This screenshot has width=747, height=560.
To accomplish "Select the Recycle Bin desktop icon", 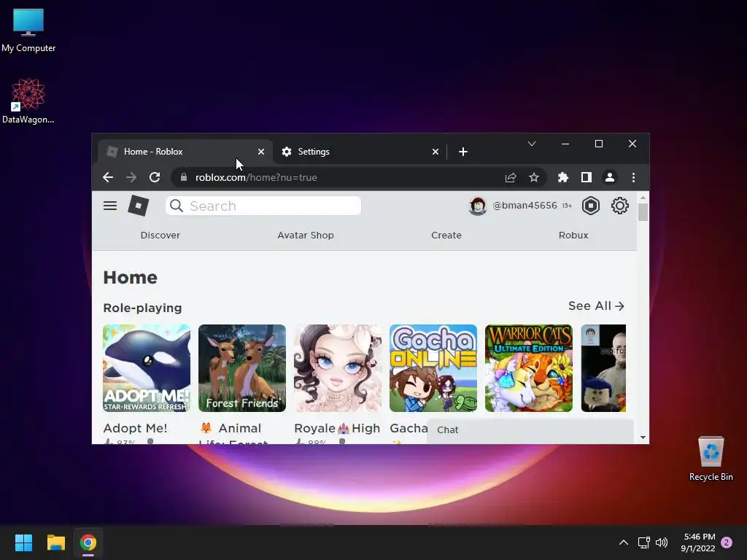I will coord(711,459).
